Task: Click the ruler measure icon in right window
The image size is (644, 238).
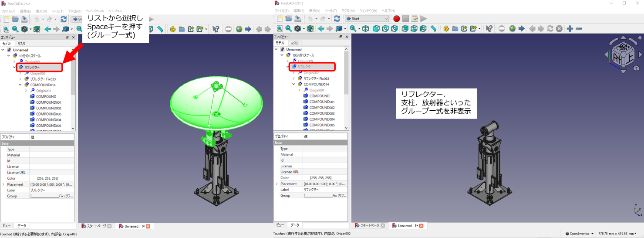Action: tap(433, 29)
